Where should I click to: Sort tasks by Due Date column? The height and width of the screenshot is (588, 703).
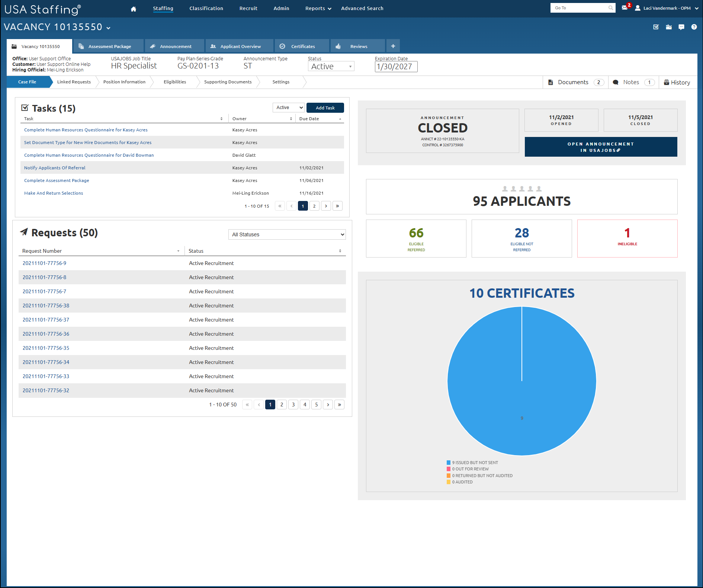340,119
